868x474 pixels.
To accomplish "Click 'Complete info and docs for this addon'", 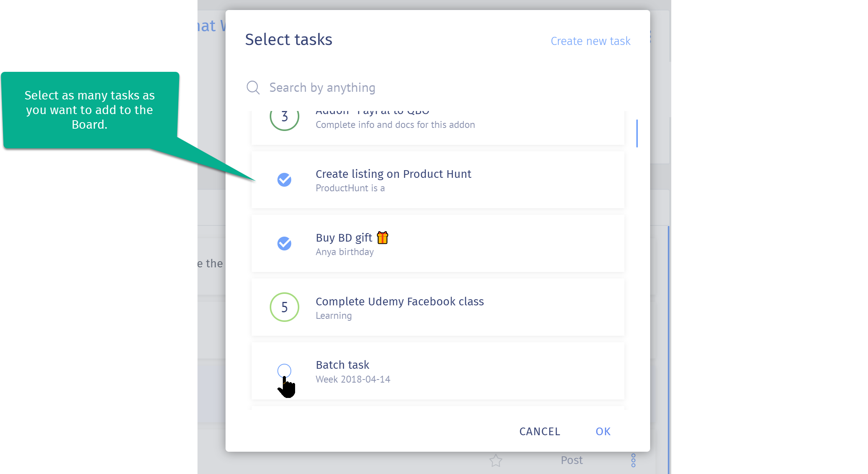I will (395, 125).
